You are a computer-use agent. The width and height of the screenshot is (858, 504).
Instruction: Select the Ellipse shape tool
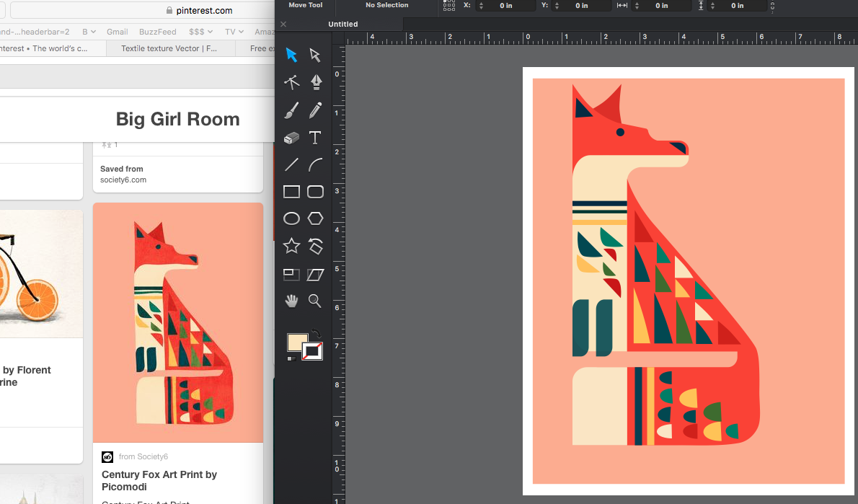tap(291, 218)
